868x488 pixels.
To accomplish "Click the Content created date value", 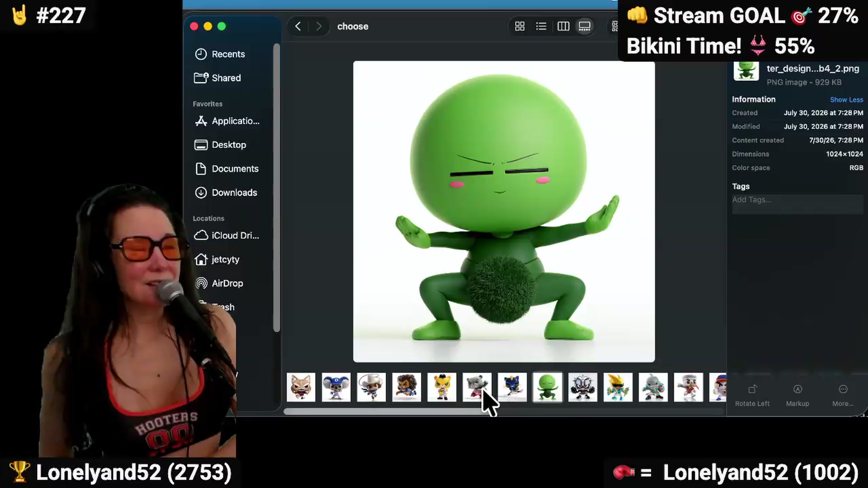I will [x=836, y=141].
